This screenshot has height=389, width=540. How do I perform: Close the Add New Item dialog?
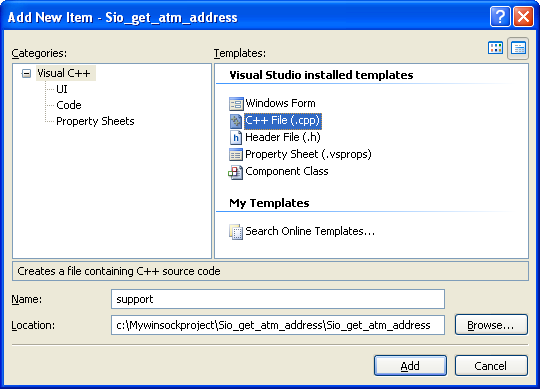pos(523,16)
